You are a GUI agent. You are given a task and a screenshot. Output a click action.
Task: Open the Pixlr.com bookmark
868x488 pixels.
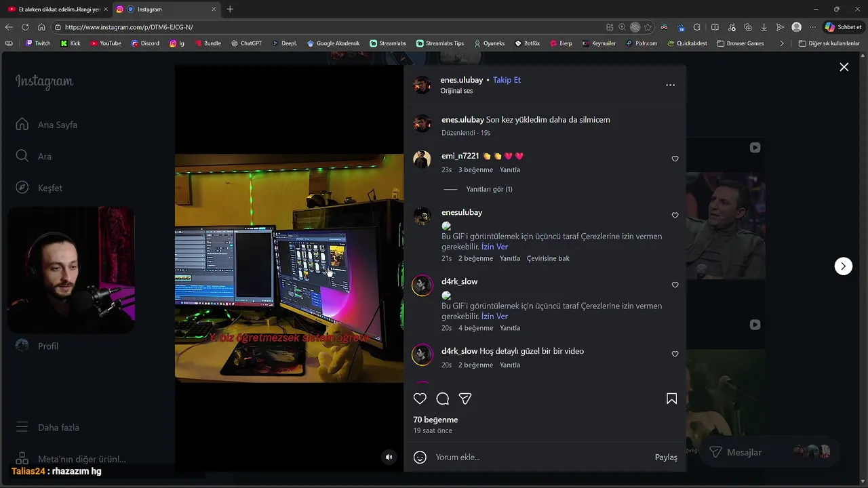pyautogui.click(x=642, y=43)
